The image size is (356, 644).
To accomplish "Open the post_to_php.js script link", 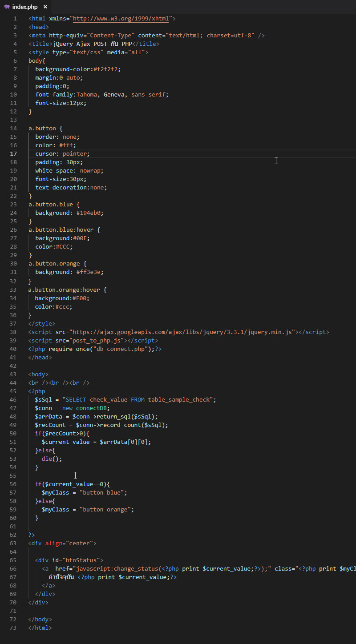I will [x=97, y=340].
